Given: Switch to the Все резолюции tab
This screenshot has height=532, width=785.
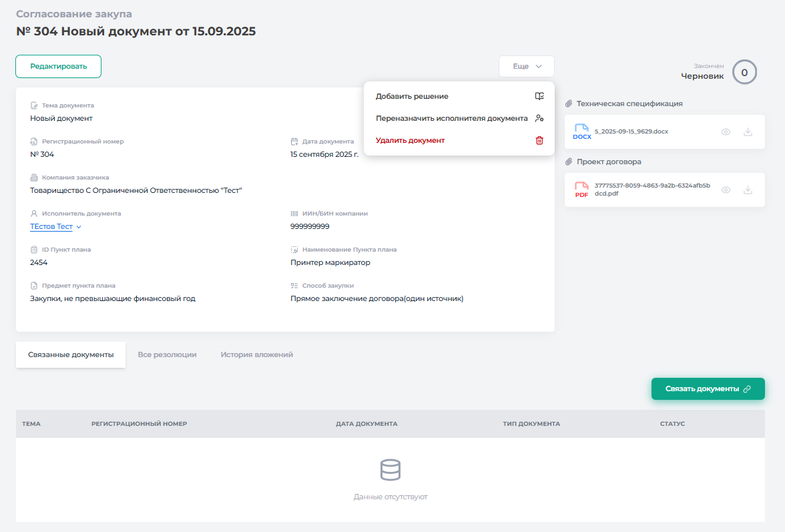Looking at the screenshot, I should [x=167, y=354].
